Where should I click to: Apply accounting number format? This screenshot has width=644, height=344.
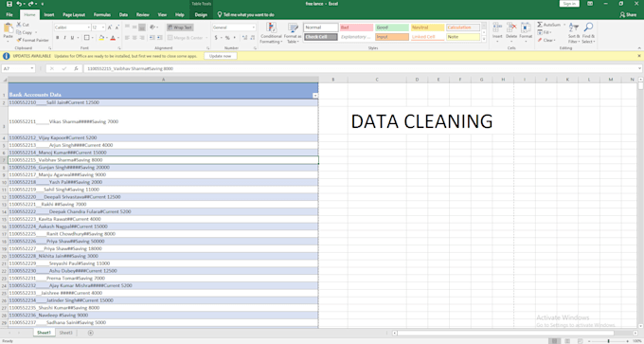(216, 38)
